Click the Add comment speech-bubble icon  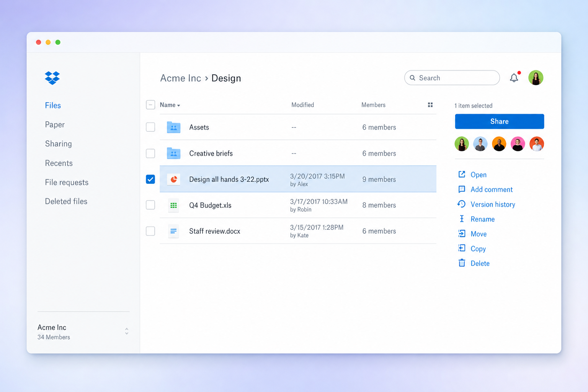pyautogui.click(x=462, y=189)
